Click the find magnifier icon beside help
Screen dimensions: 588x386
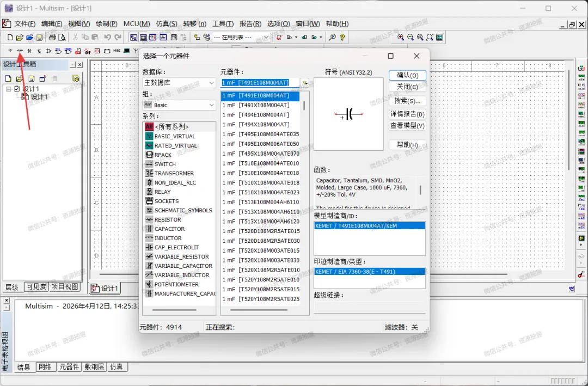[332, 37]
